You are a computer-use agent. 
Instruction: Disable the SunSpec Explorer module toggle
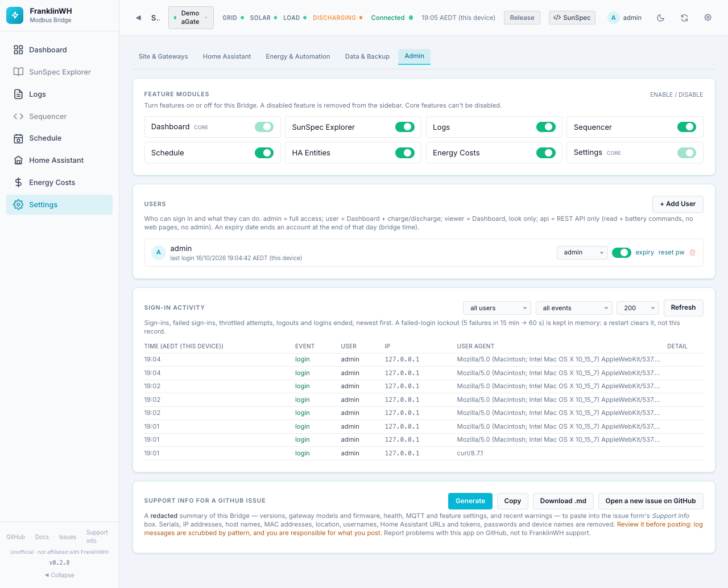tap(405, 127)
